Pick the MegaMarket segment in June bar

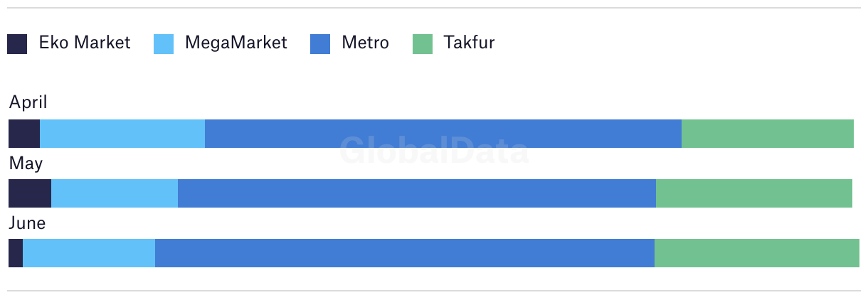coord(89,253)
